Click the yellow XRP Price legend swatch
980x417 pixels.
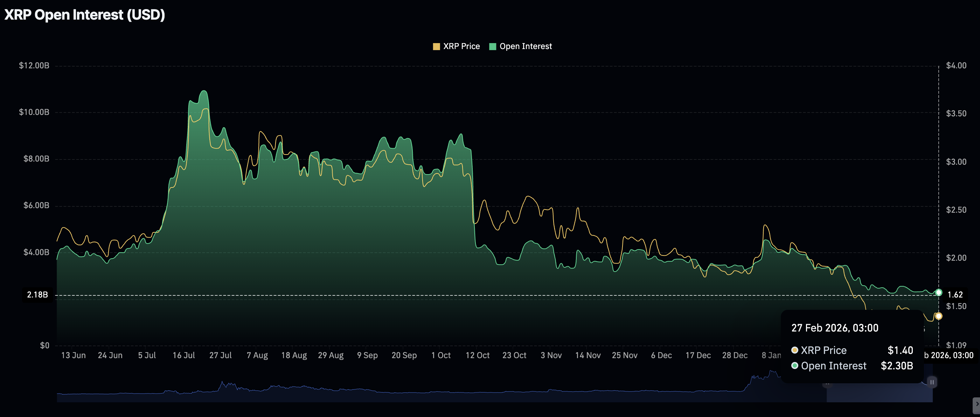tap(436, 47)
